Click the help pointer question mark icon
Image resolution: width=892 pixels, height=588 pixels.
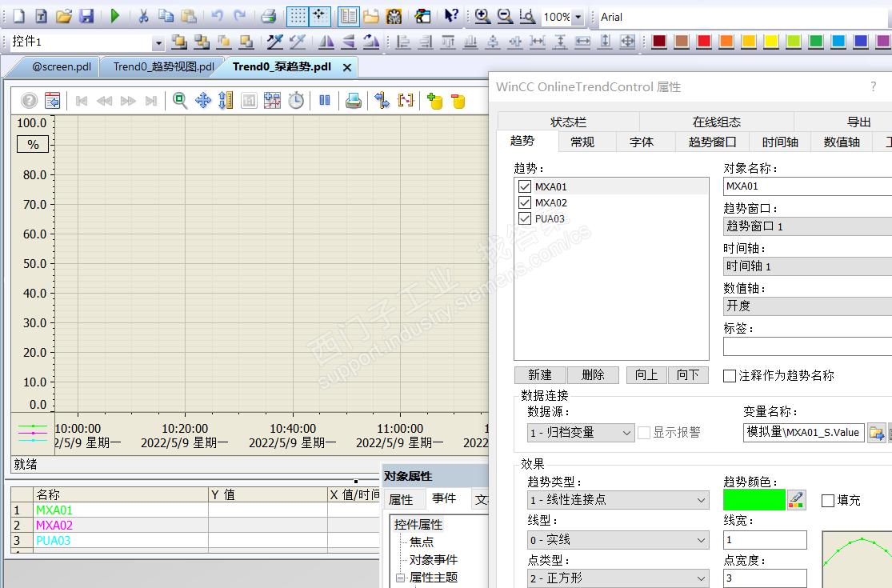click(x=451, y=16)
